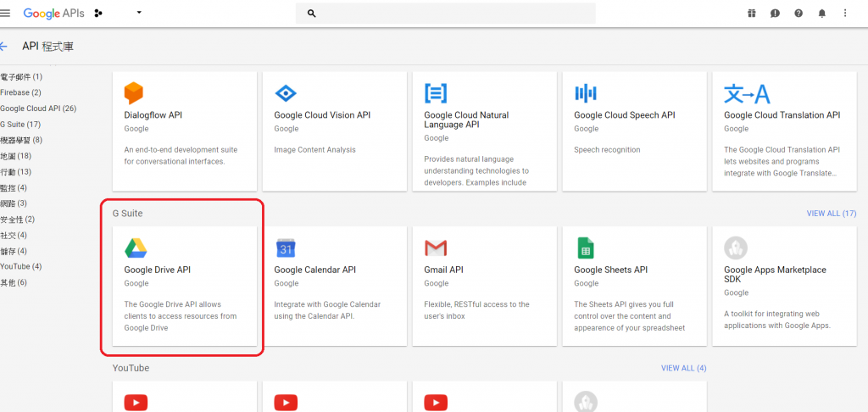Screen dimensions: 868x412
Task: Open the gift free-trial icon
Action: (751, 14)
